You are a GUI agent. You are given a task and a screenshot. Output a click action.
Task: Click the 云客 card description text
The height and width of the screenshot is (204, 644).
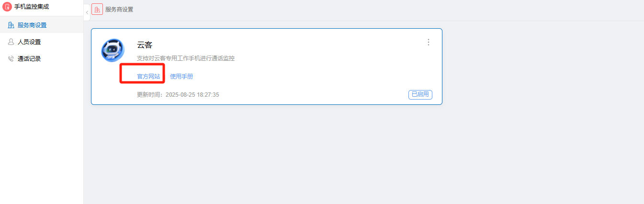coord(186,58)
